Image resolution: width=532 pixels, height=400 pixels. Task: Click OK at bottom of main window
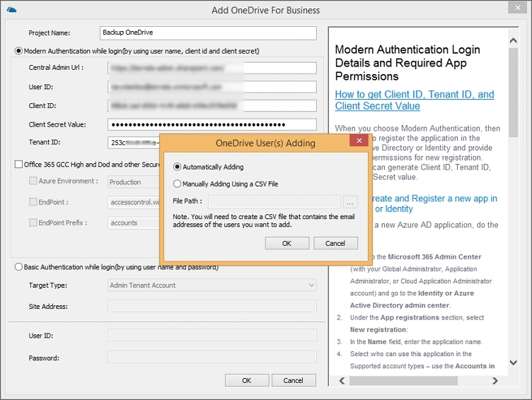247,380
